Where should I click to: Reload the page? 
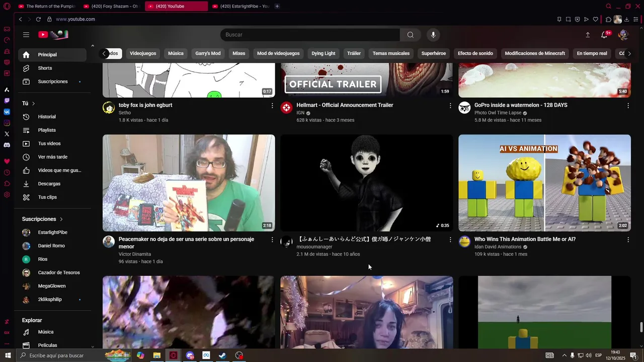(x=38, y=19)
